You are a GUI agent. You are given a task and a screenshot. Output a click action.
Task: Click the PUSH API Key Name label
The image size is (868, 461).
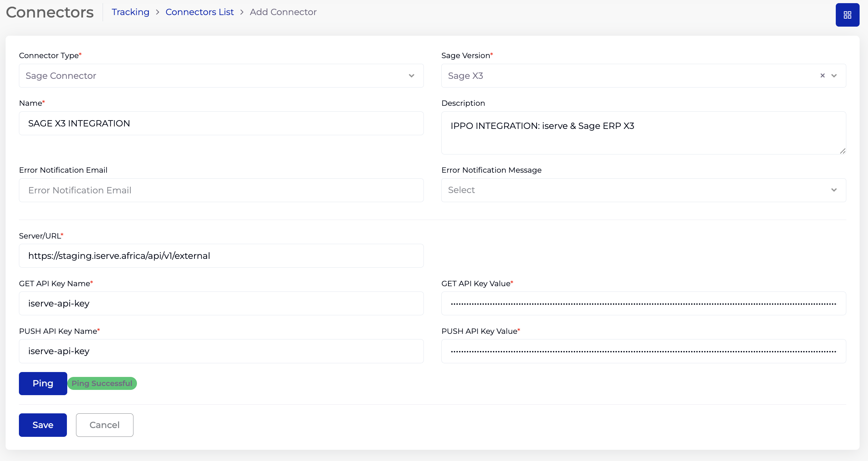click(x=59, y=331)
